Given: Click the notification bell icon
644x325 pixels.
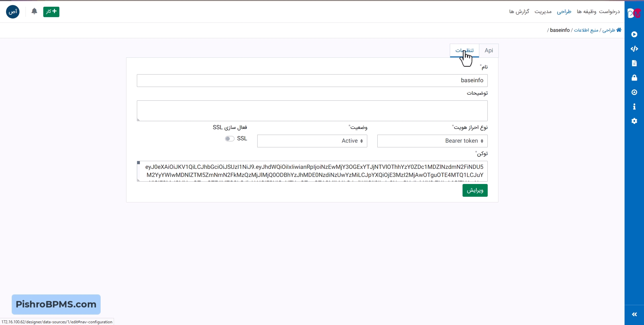Looking at the screenshot, I should point(34,12).
